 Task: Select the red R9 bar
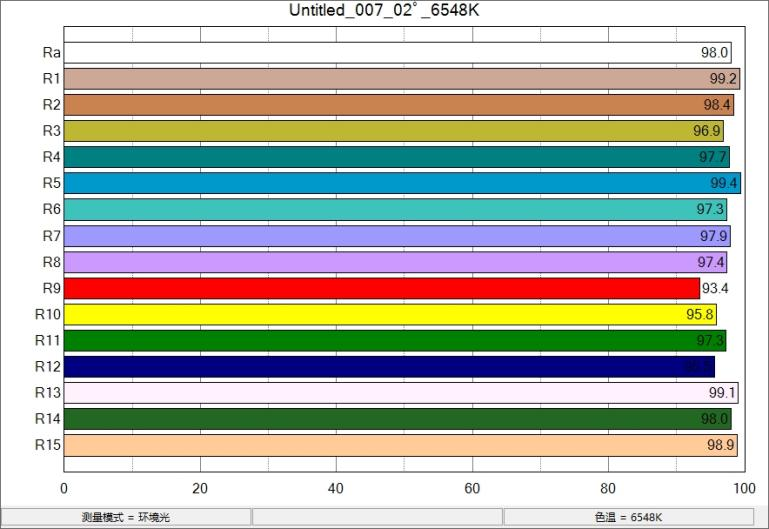[381, 288]
